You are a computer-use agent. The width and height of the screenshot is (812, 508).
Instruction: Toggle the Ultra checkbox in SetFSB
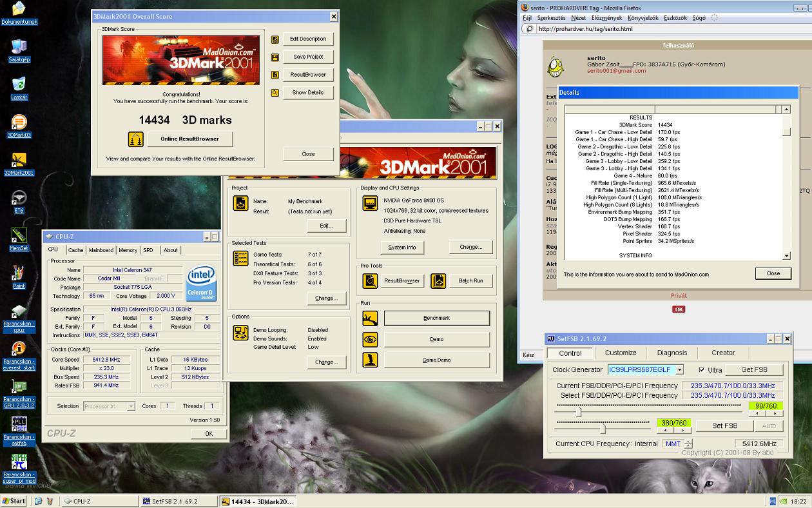click(x=702, y=370)
